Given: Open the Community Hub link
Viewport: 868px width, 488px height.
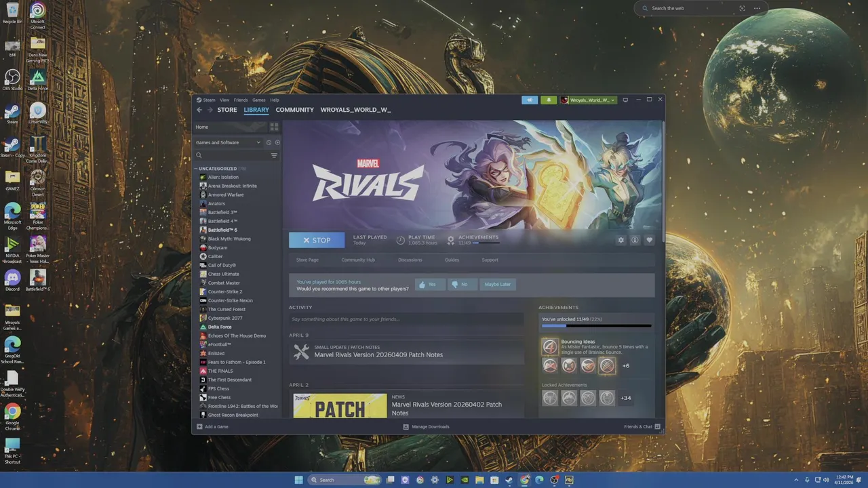Looking at the screenshot, I should tap(358, 260).
